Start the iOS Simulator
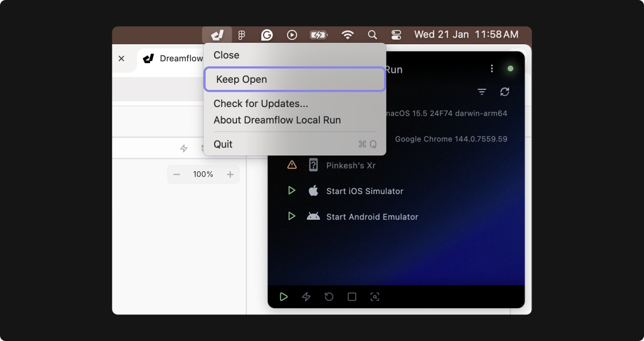The height and width of the screenshot is (341, 644). (x=365, y=191)
